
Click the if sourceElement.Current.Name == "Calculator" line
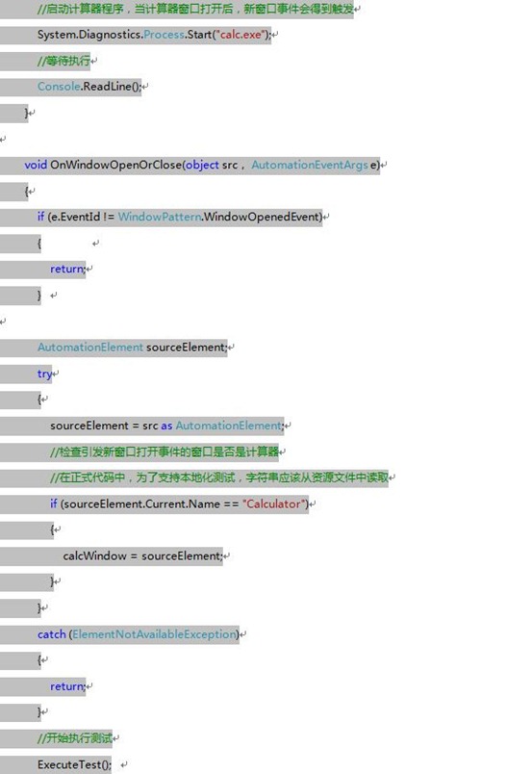pos(179,504)
